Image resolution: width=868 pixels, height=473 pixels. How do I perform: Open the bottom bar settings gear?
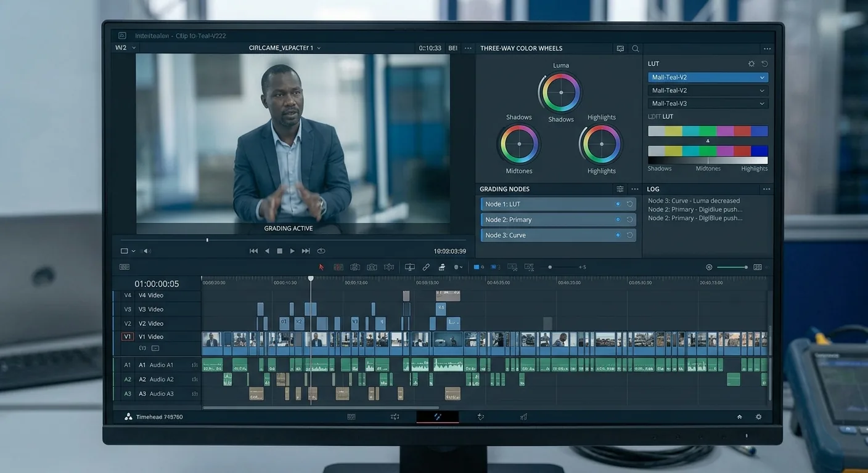[x=758, y=417]
